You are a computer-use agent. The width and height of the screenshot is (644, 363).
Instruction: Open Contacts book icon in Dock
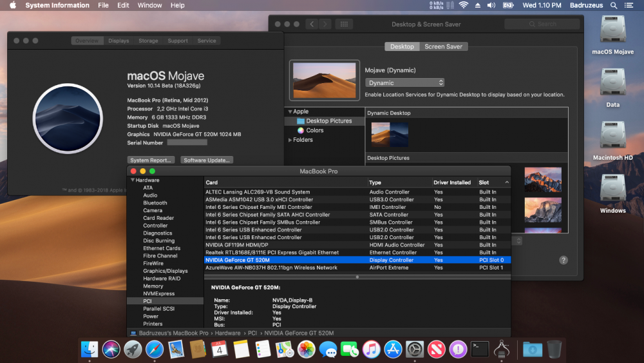tap(198, 349)
